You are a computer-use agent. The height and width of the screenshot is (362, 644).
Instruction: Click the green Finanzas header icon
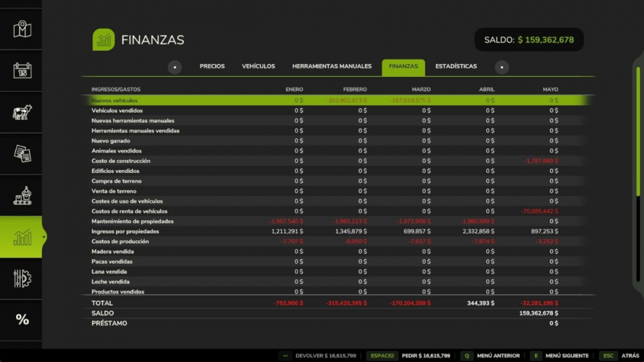tap(104, 39)
